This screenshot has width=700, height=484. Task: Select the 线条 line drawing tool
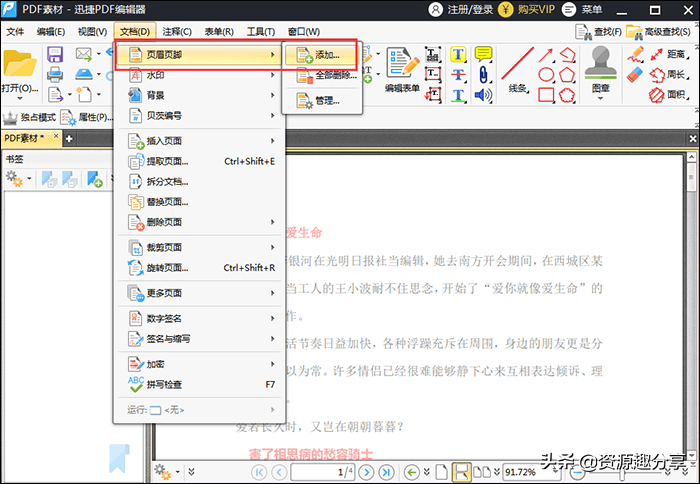pyautogui.click(x=517, y=70)
